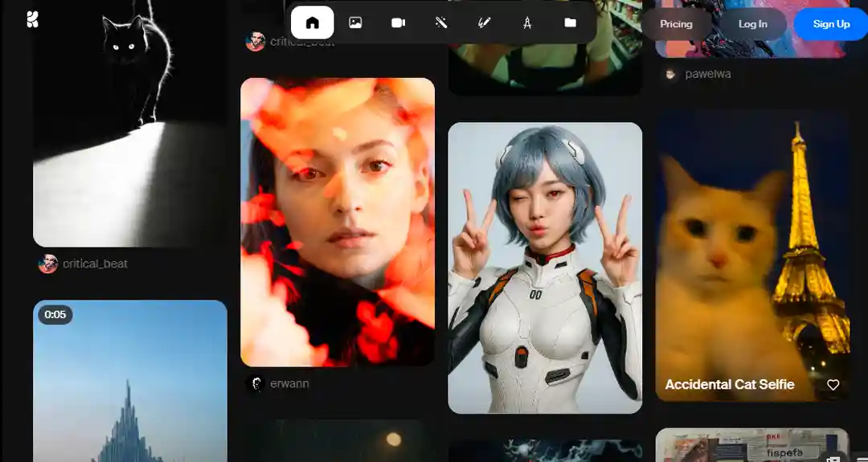
Task: Open the dark moon image thumbnail
Action: pos(338,441)
